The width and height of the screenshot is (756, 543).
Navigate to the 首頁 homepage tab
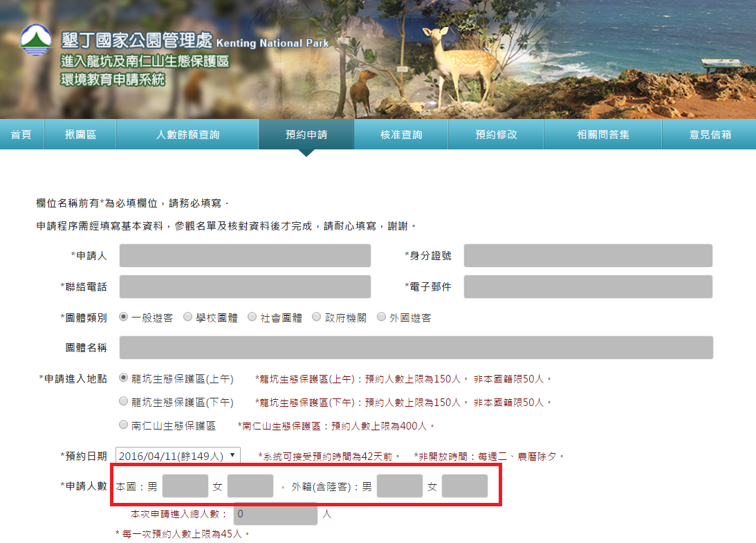pos(21,134)
